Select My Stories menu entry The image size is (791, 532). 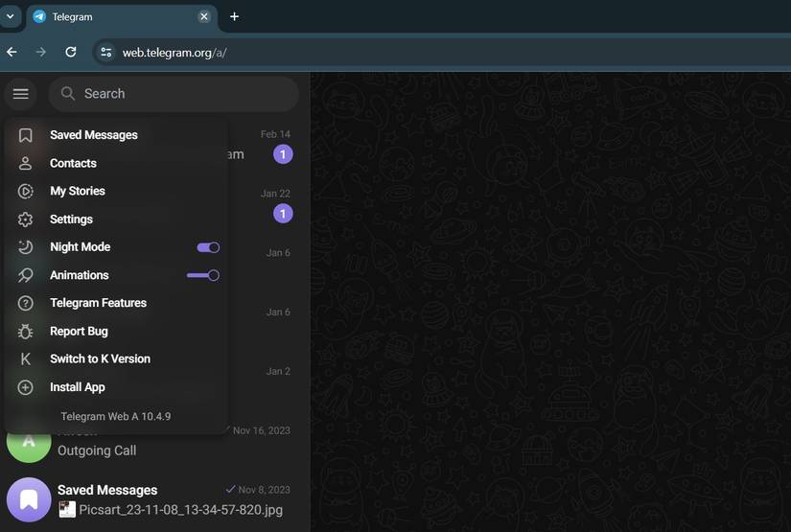pos(116,191)
